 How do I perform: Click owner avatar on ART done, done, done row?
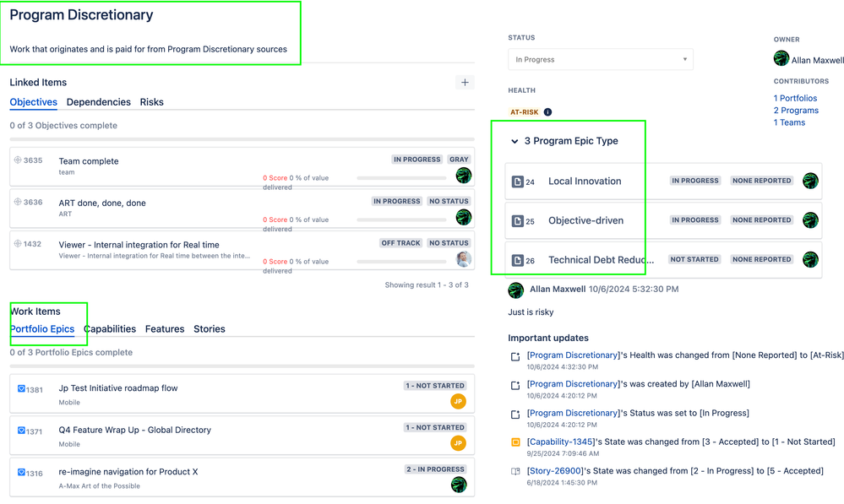464,217
